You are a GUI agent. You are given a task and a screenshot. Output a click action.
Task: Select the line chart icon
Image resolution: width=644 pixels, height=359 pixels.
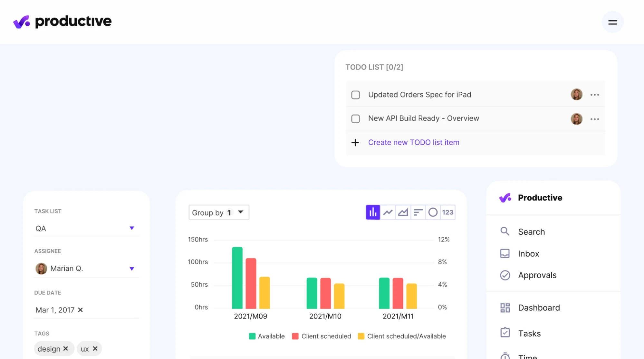point(388,212)
